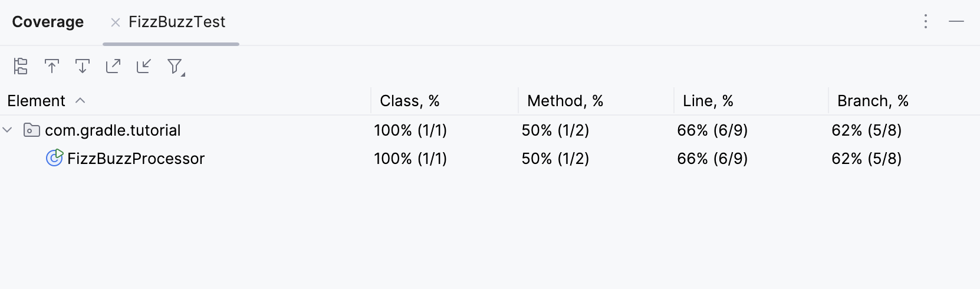Sort by the Branch, % column
980x289 pixels.
click(x=873, y=101)
